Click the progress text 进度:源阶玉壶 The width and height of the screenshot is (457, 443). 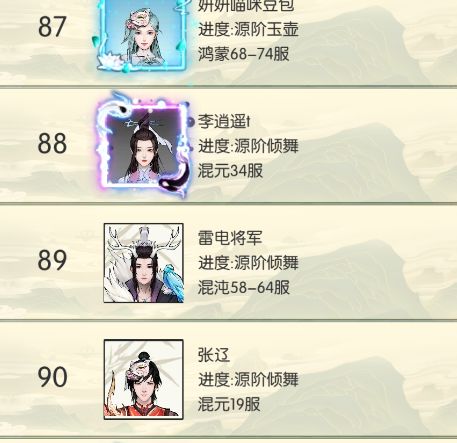point(248,29)
